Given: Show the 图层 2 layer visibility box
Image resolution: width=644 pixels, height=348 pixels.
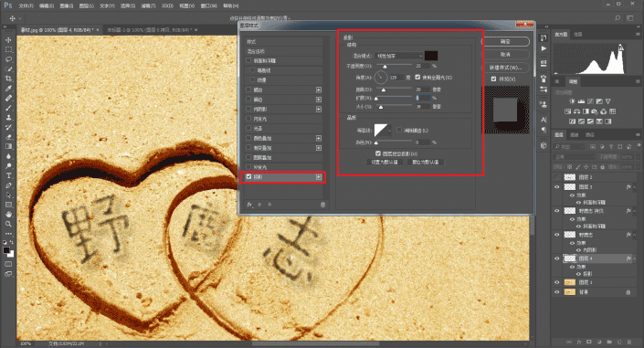Looking at the screenshot, I should 557,177.
